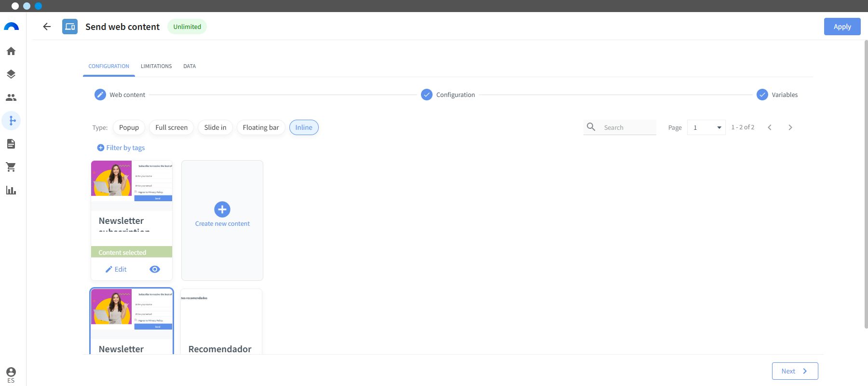
Task: Click the app logo at top left
Action: click(x=12, y=27)
